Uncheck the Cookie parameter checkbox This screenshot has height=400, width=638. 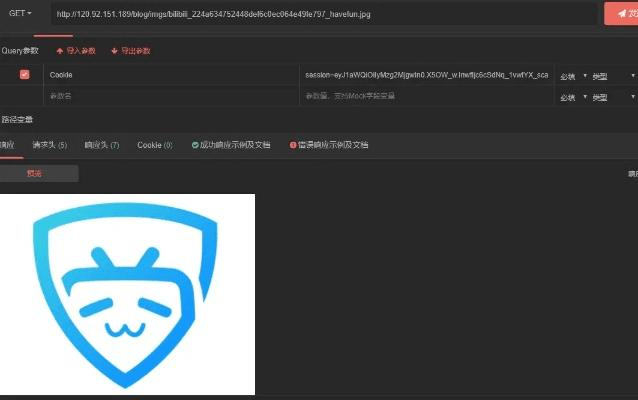coord(25,75)
